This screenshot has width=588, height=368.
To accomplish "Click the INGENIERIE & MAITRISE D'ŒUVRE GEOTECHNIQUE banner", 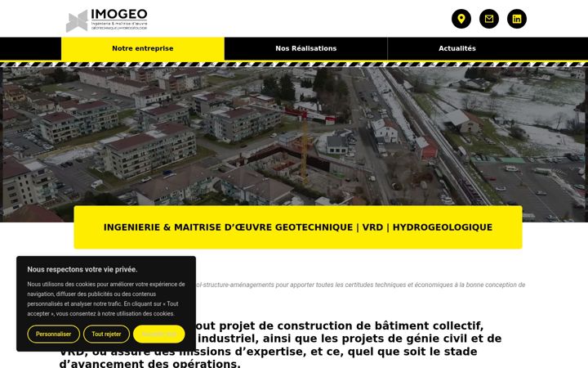I will 298,227.
